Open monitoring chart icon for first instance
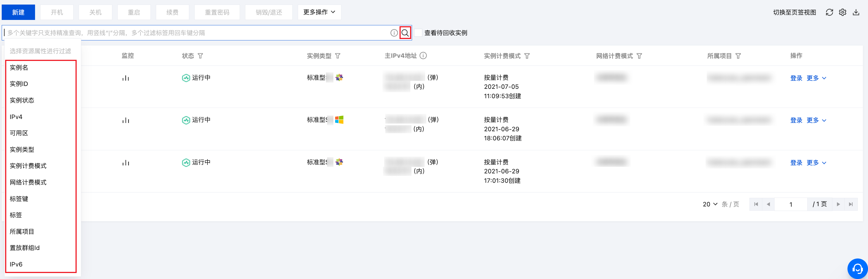Viewport: 868px width, 279px height. tap(126, 78)
